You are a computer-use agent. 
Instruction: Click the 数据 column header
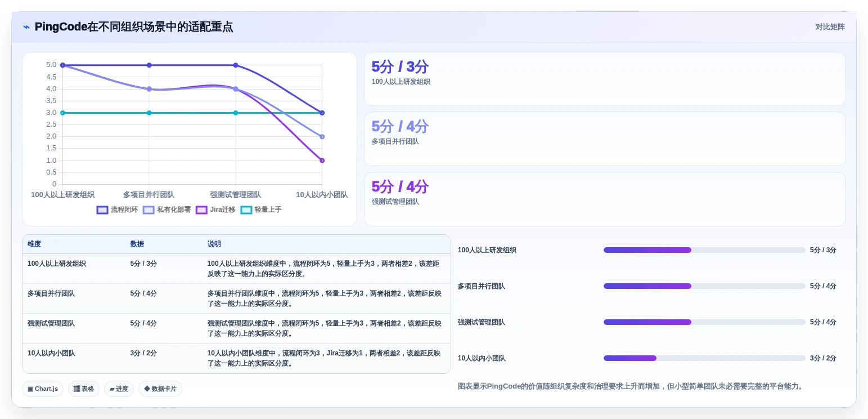click(x=137, y=244)
